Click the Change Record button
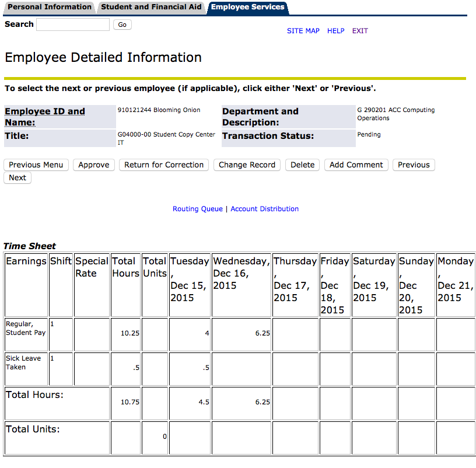476x468 pixels. point(247,165)
